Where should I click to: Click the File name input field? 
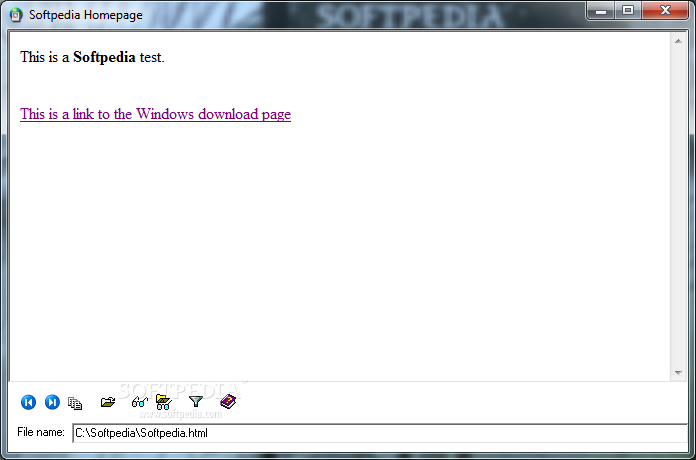(380, 433)
